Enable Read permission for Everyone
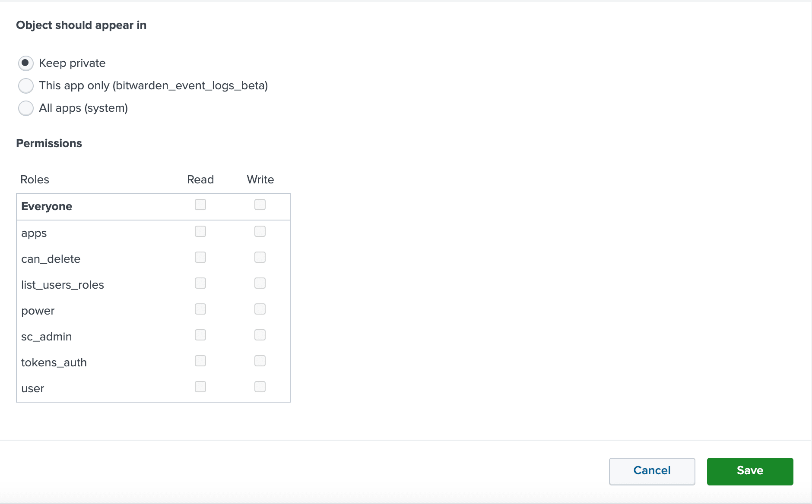The image size is (812, 504). 200,205
